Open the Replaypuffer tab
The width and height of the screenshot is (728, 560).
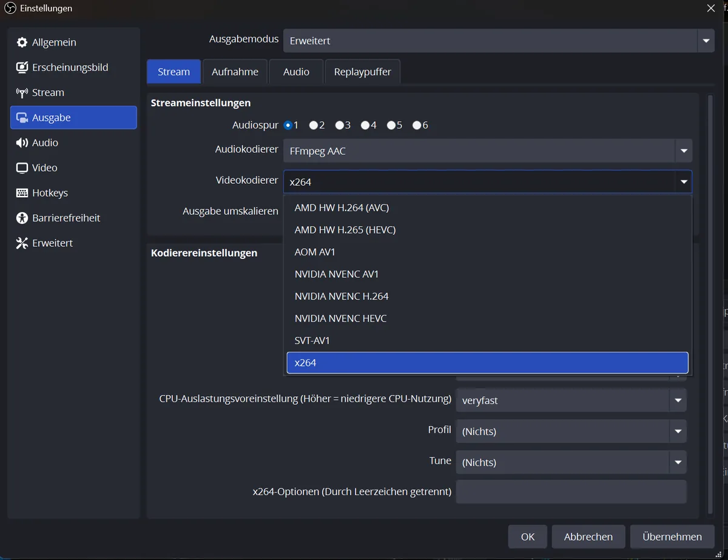pos(363,72)
